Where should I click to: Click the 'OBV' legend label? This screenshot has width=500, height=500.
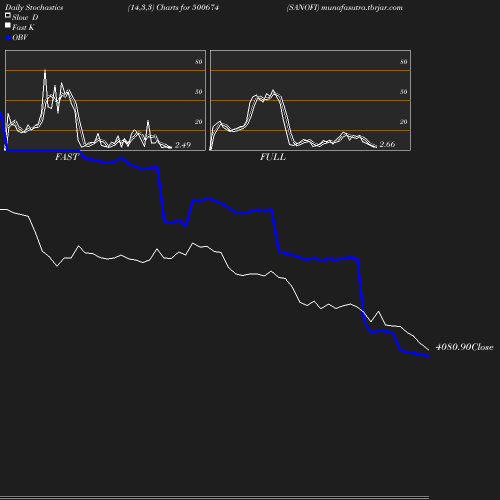[x=20, y=37]
